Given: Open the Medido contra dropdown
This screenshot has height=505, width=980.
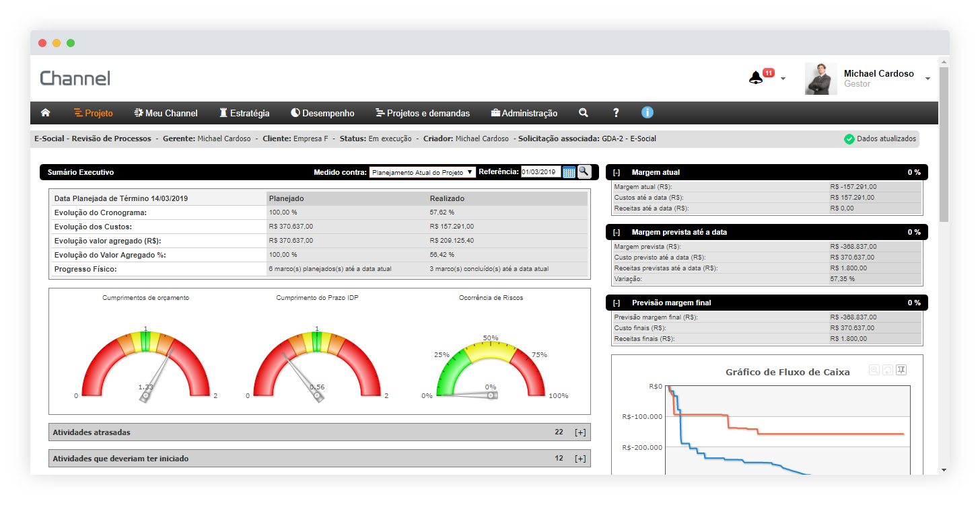Looking at the screenshot, I should (422, 172).
